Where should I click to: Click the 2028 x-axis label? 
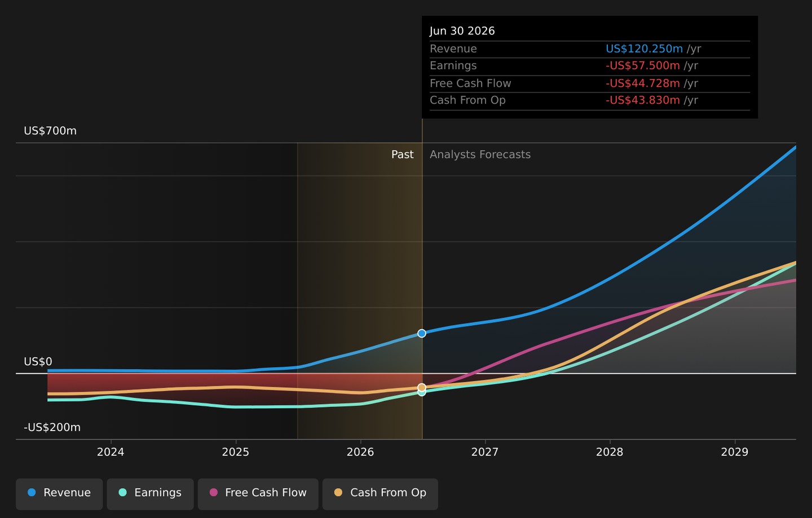click(610, 452)
